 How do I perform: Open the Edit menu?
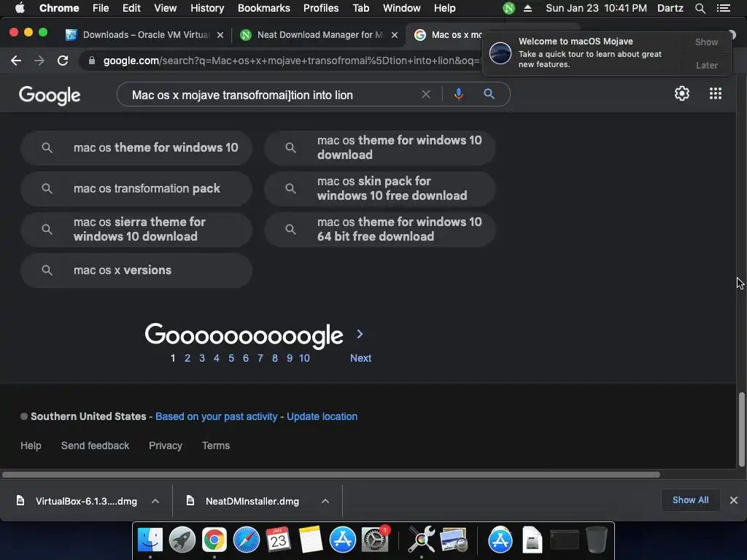coord(131,8)
